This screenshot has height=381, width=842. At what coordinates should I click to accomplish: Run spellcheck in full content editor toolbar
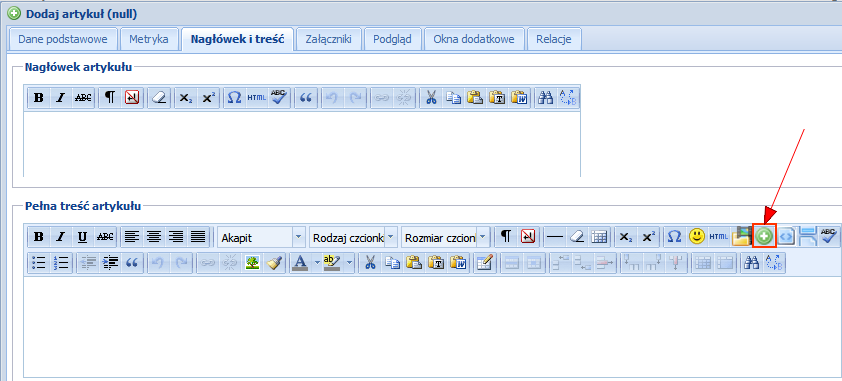[x=830, y=237]
